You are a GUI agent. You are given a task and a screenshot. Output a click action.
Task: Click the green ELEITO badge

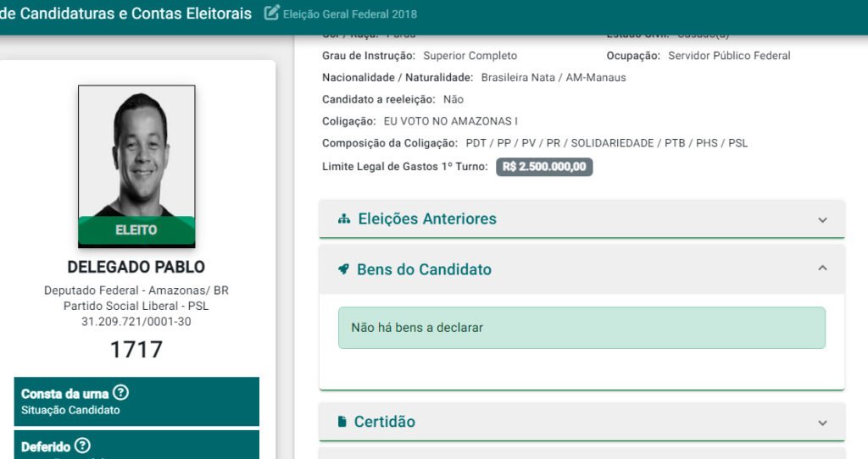136,229
